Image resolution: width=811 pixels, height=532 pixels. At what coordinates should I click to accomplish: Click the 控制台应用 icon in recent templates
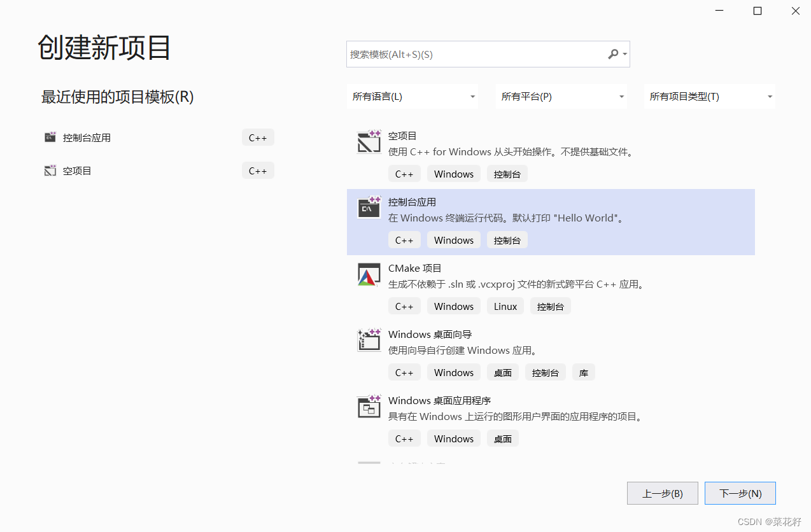click(x=50, y=137)
